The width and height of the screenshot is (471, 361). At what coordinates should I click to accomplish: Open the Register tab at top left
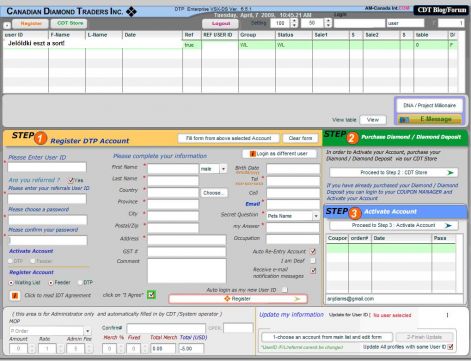click(31, 24)
